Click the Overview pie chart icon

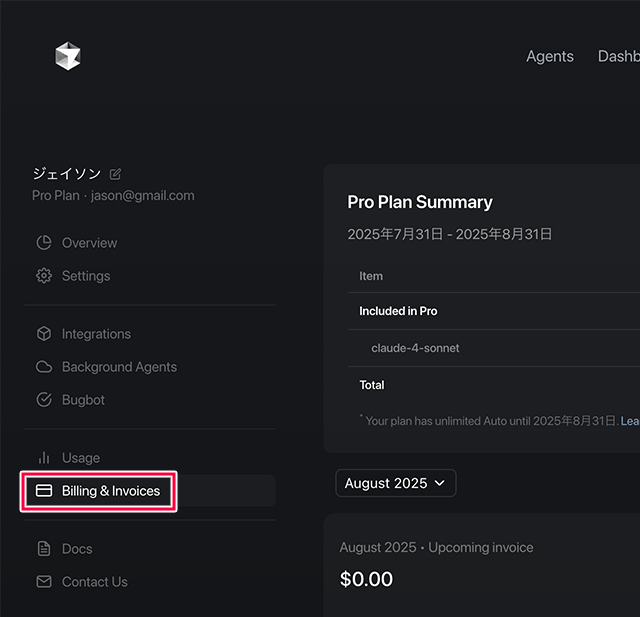44,243
